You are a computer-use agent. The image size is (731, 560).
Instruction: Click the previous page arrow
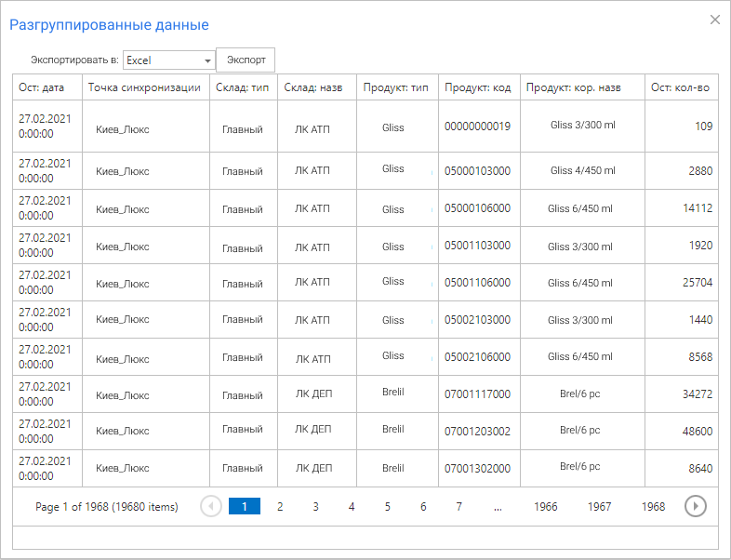pos(211,506)
